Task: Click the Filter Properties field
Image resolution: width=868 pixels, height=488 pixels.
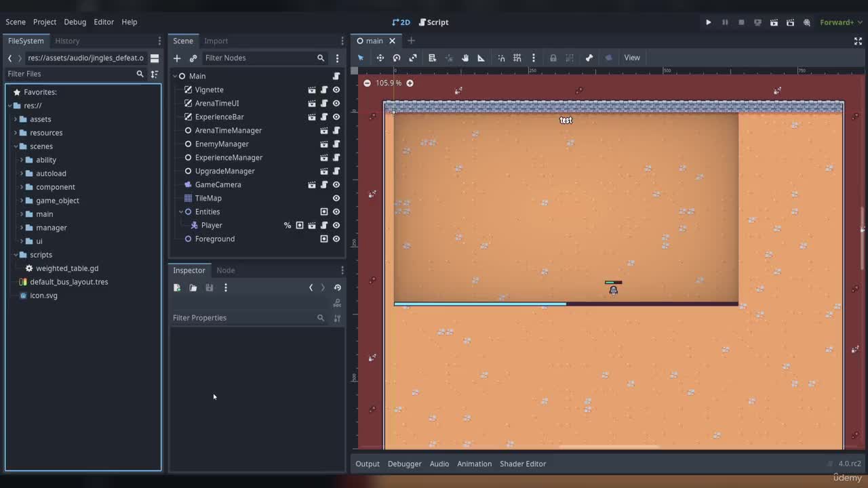Action: pyautogui.click(x=249, y=318)
